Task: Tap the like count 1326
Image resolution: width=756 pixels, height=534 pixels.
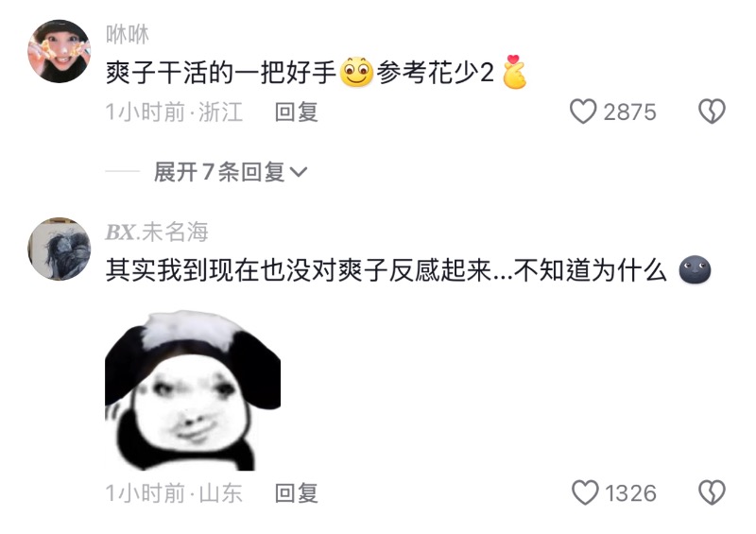Action: coord(630,493)
